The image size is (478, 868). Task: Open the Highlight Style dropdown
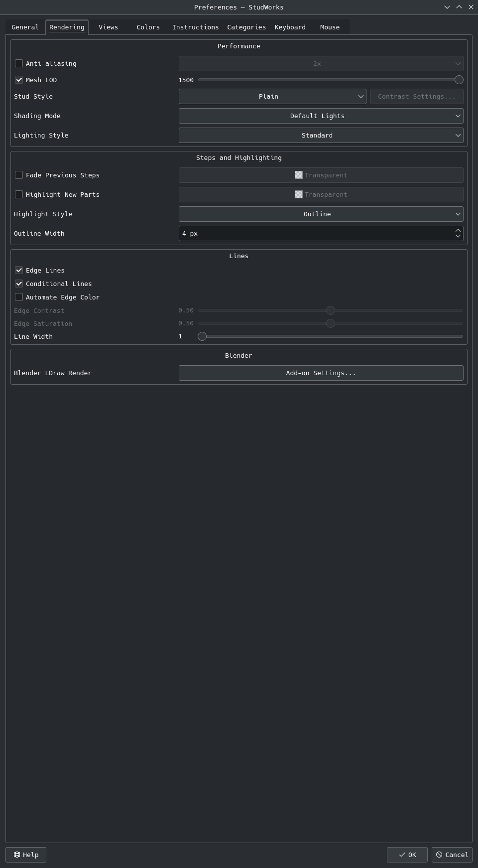321,214
